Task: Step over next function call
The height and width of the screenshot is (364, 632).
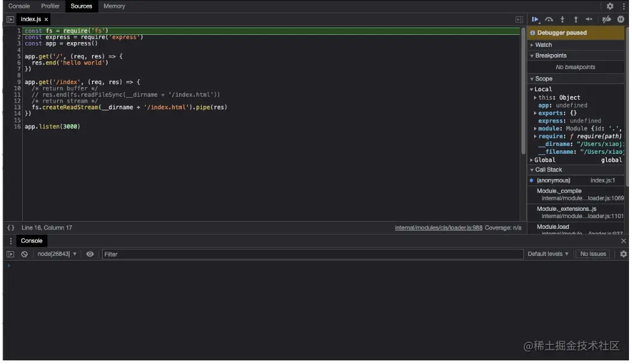Action: click(549, 19)
